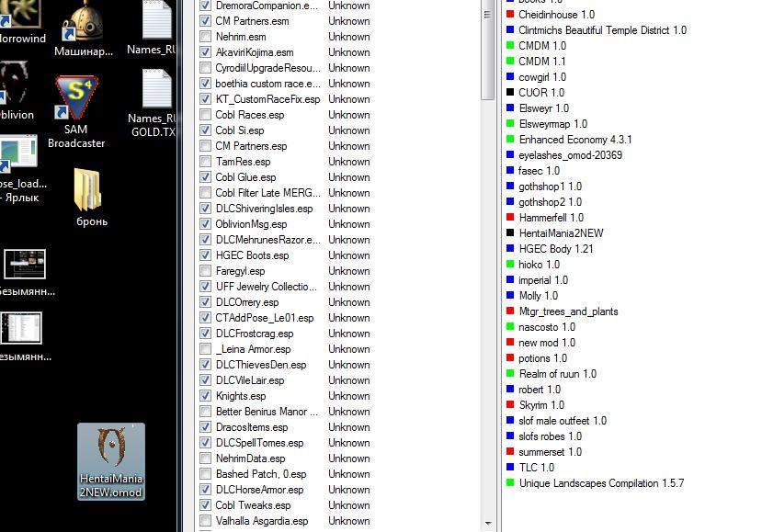This screenshot has width=762, height=532.
Task: Click the green icon of CMDM 1.1
Action: point(510,61)
